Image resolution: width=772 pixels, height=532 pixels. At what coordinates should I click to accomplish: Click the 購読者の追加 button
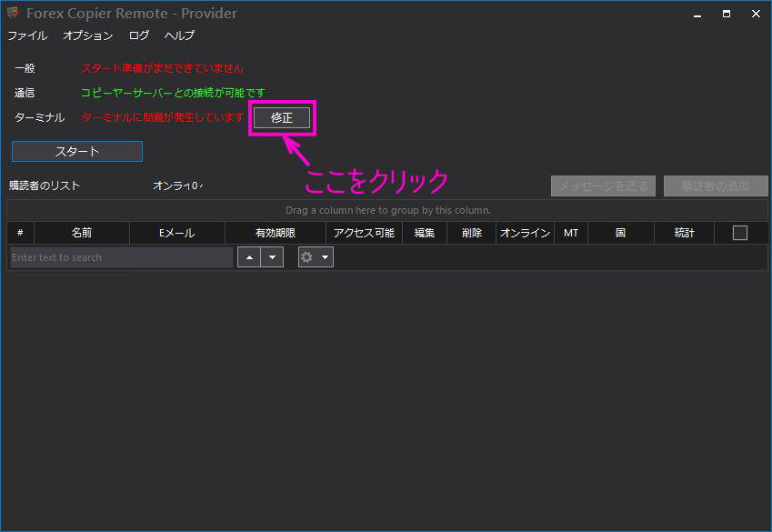pyautogui.click(x=715, y=186)
